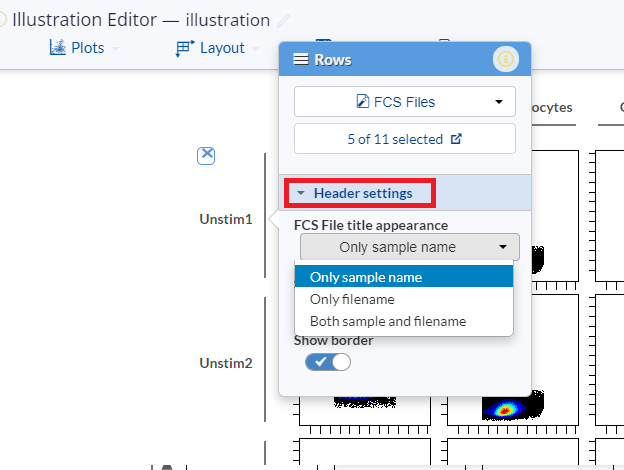
Task: Click the Unstim1 row label
Action: pyautogui.click(x=225, y=218)
